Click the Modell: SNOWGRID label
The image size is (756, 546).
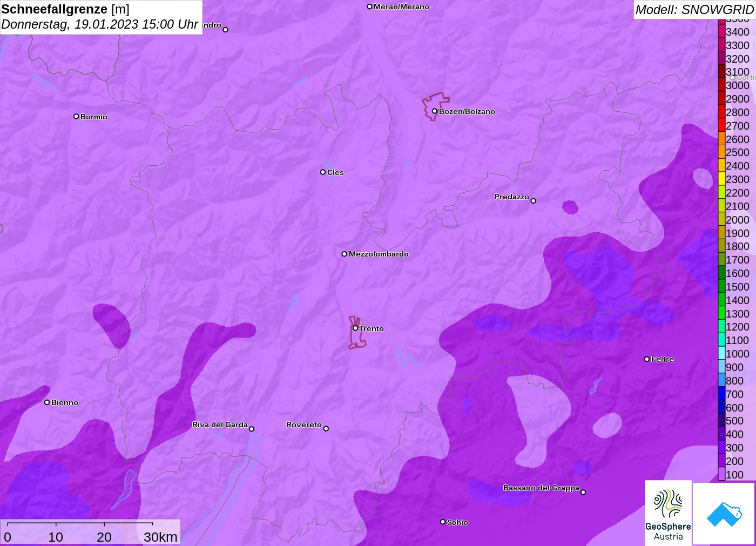[694, 10]
